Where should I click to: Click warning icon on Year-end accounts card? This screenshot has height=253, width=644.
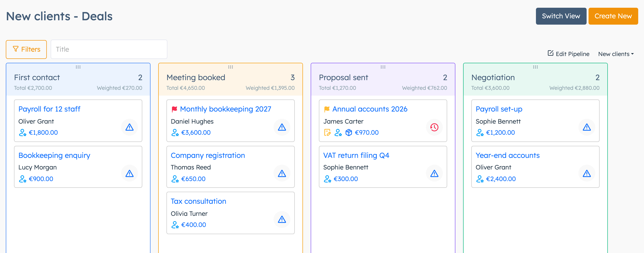click(587, 173)
